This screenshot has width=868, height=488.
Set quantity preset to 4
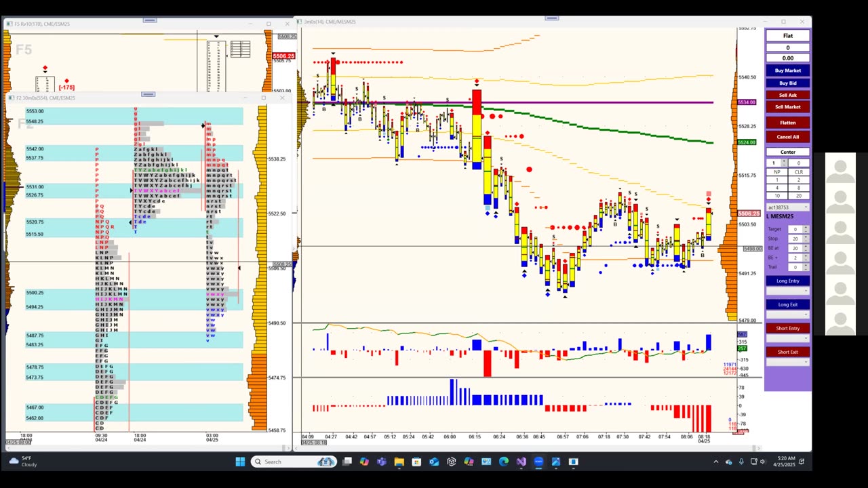click(x=777, y=188)
